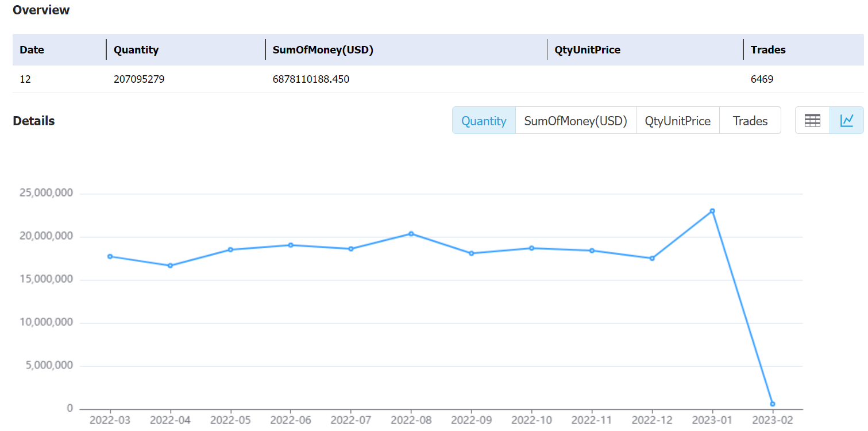
Task: Click the QtyUnitPrice column header in overview
Action: [x=588, y=50]
